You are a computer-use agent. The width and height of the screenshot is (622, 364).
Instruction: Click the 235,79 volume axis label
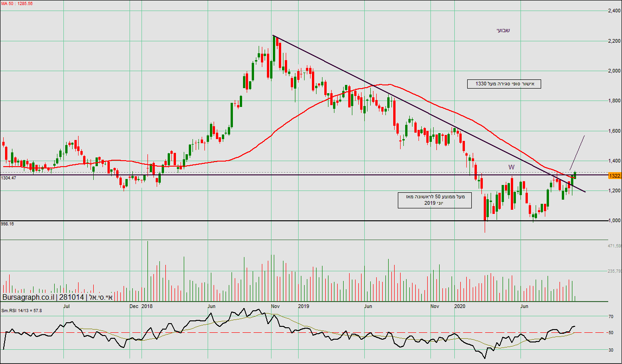click(615, 271)
